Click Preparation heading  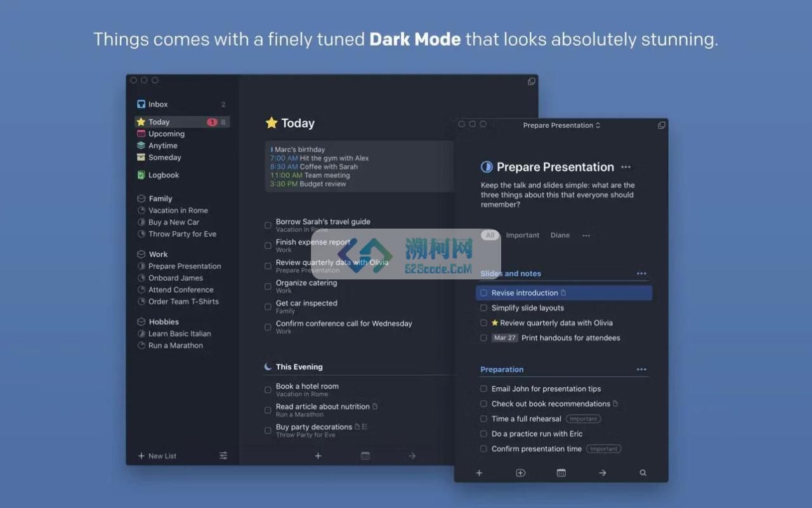pos(502,370)
